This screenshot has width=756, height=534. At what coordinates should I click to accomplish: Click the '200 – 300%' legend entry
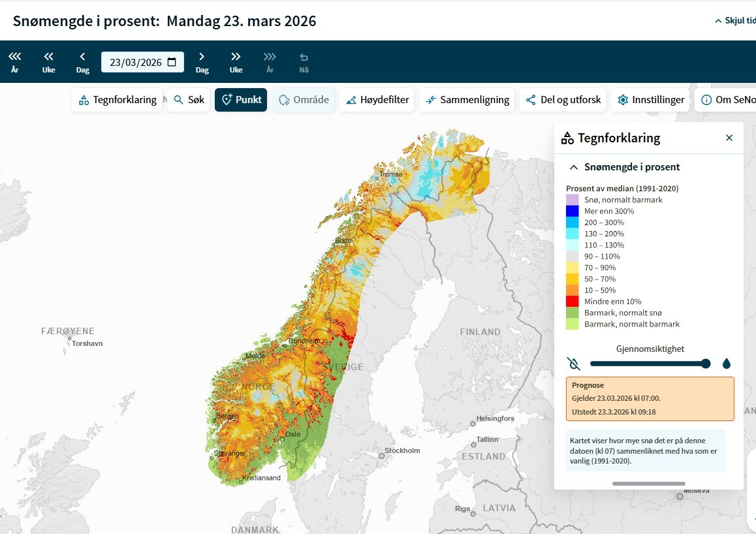tap(604, 222)
